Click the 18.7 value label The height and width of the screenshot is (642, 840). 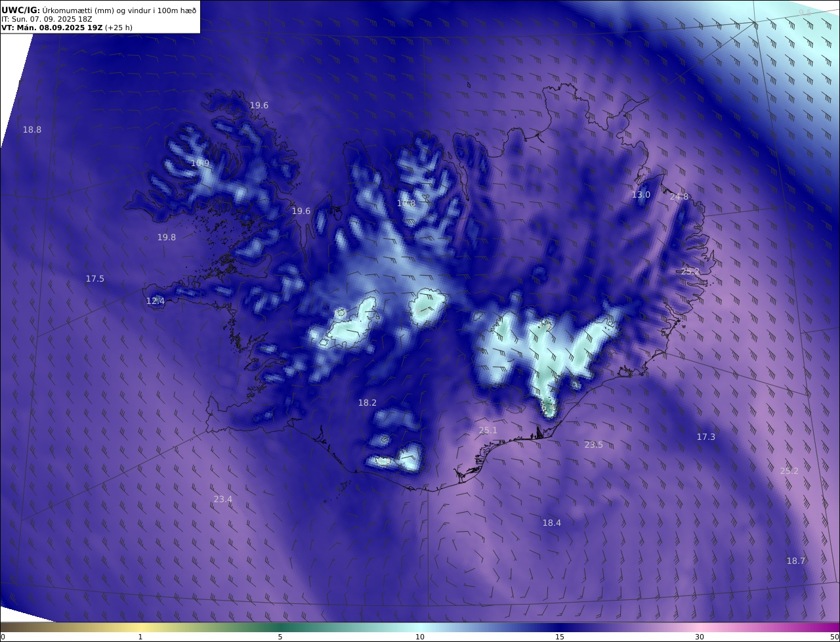796,561
